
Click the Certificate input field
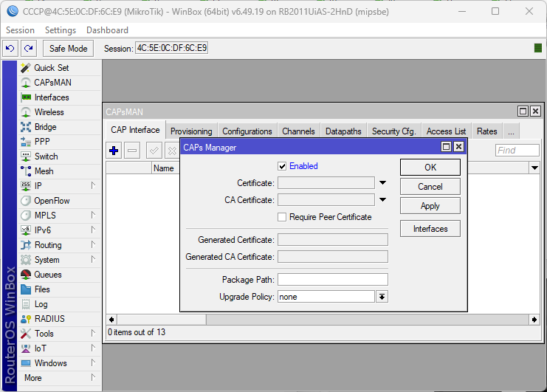(326, 183)
